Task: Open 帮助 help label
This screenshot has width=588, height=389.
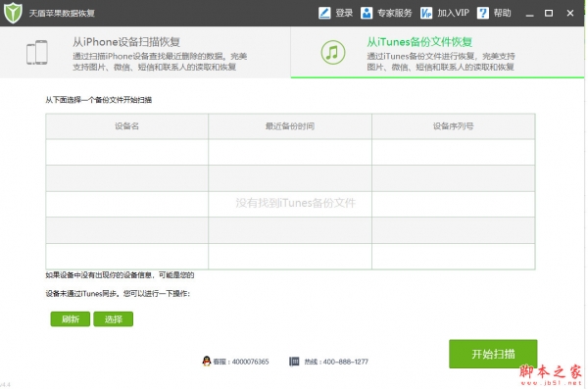Action: click(x=502, y=13)
